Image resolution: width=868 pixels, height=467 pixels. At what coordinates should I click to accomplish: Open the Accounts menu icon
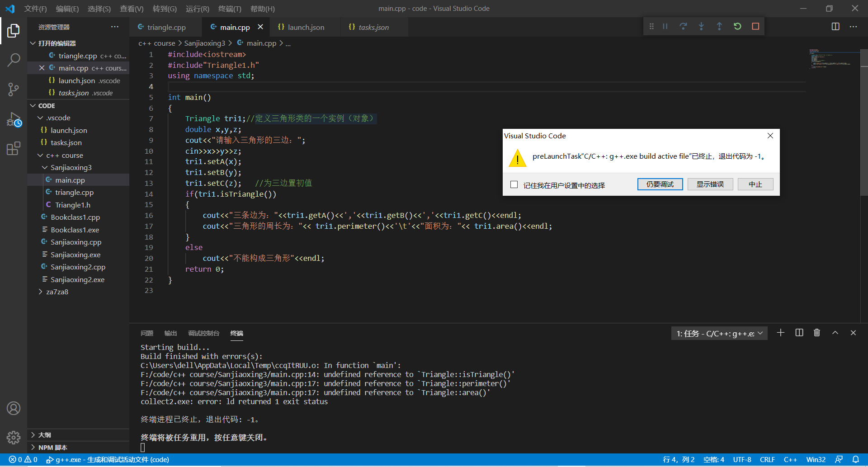14,408
